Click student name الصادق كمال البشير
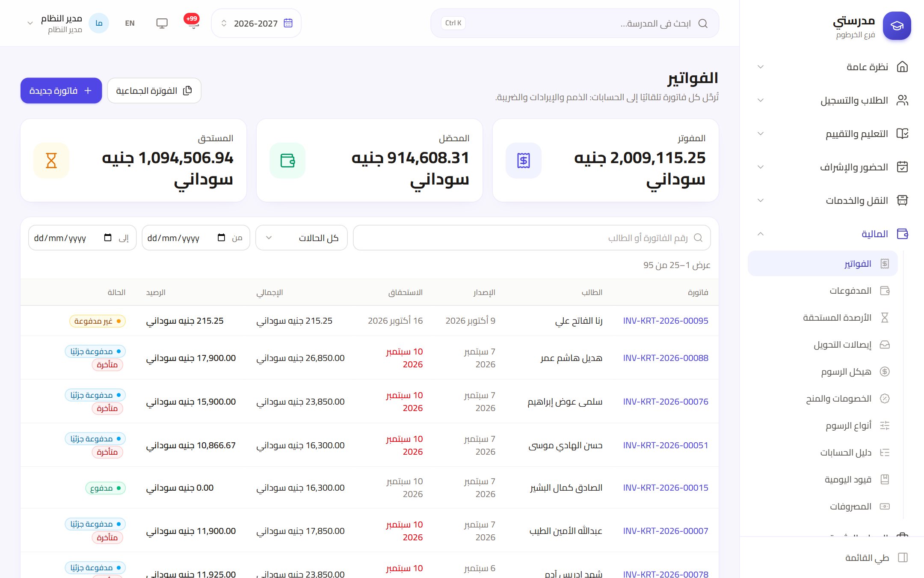The height and width of the screenshot is (578, 924). pyautogui.click(x=566, y=488)
